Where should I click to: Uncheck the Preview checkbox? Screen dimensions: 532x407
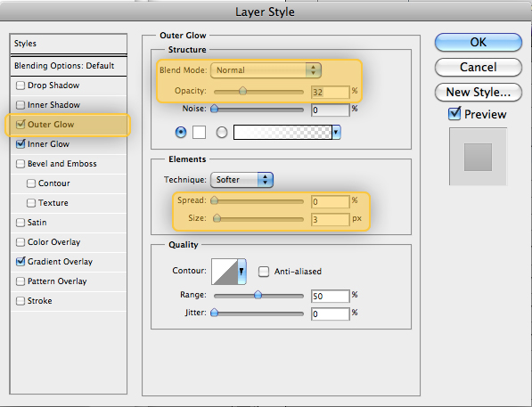pyautogui.click(x=454, y=114)
